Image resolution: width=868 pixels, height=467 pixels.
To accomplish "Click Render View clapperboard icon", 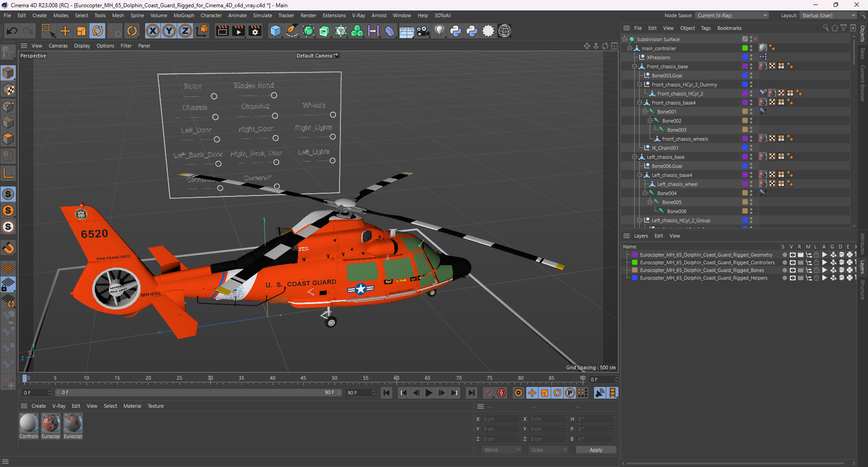I will 222,31.
